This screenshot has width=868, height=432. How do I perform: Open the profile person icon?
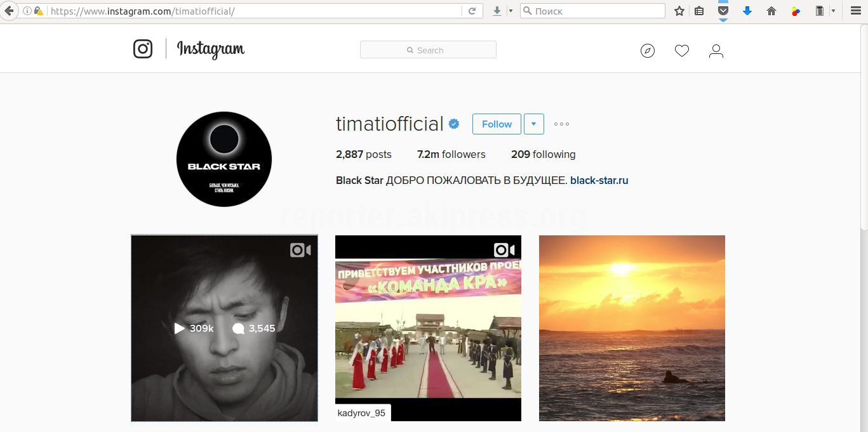[716, 51]
